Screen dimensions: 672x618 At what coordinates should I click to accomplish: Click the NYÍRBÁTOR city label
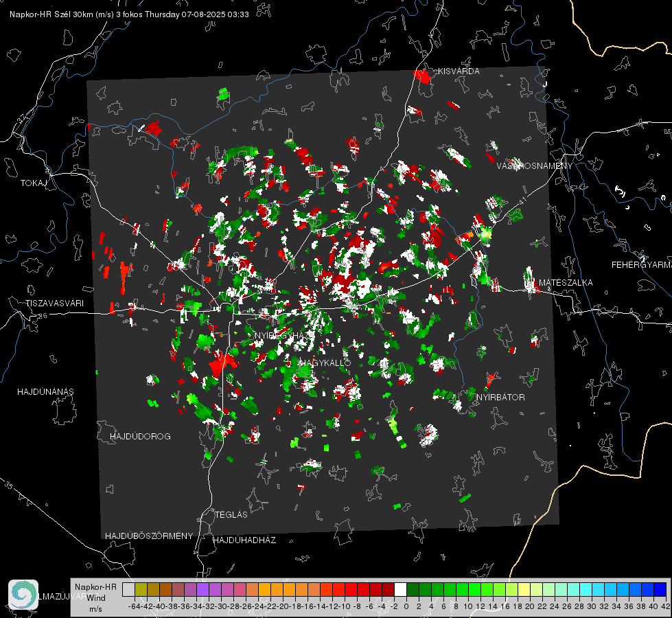click(500, 397)
